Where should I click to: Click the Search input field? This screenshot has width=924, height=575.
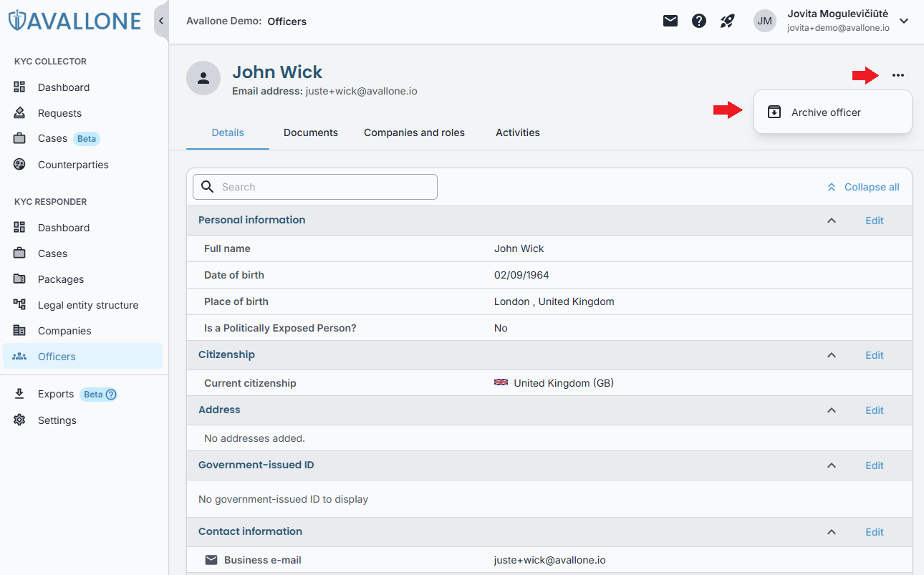point(315,187)
